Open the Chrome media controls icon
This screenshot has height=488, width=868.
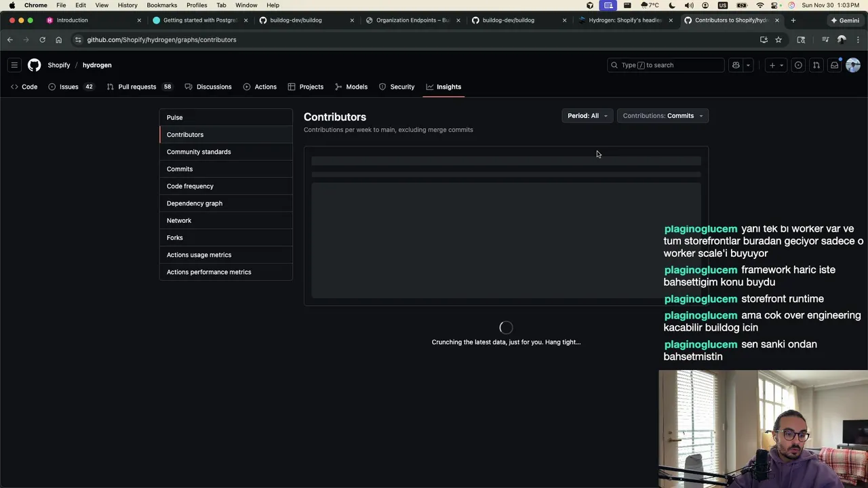tap(825, 40)
